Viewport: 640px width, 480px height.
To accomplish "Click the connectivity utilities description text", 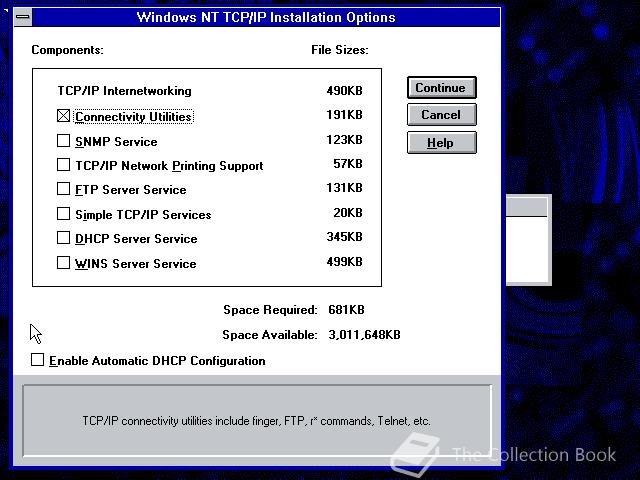I will (x=256, y=421).
